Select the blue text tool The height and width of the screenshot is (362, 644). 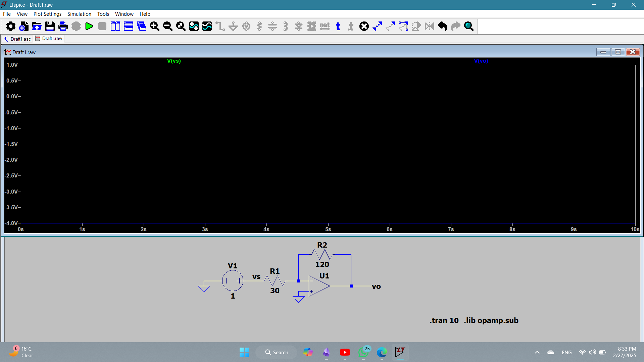pos(338,26)
